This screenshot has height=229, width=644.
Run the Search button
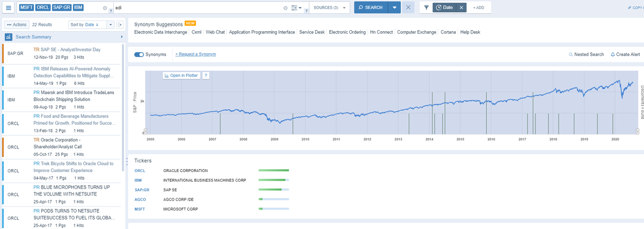tap(370, 8)
